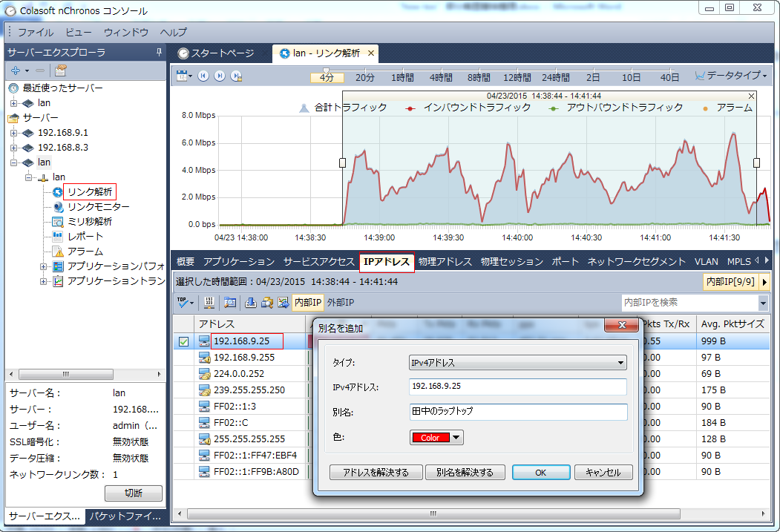Click the アラーム warning icon in tree

[58, 252]
